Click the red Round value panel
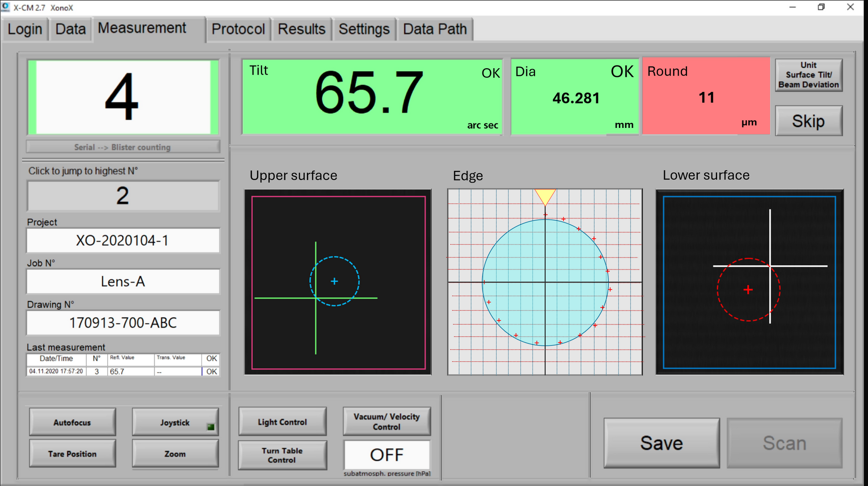868x486 pixels. click(x=706, y=96)
